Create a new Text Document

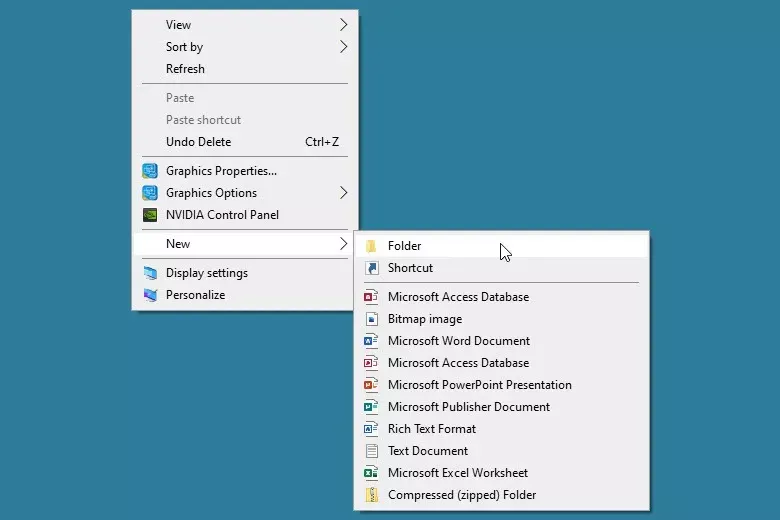tap(501, 451)
